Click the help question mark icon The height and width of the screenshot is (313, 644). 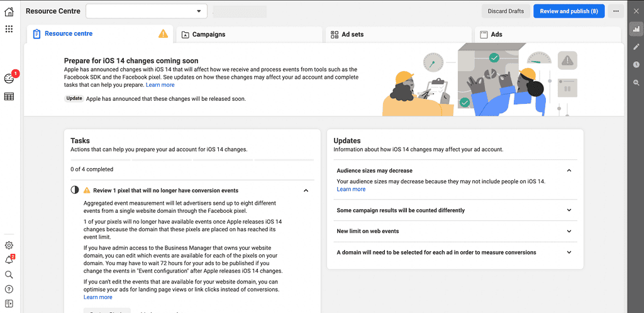click(x=9, y=289)
